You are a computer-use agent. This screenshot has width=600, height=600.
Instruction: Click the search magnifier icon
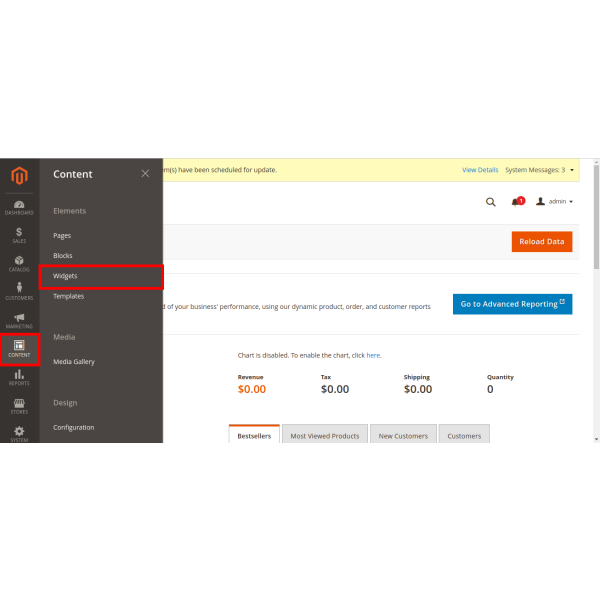click(490, 201)
